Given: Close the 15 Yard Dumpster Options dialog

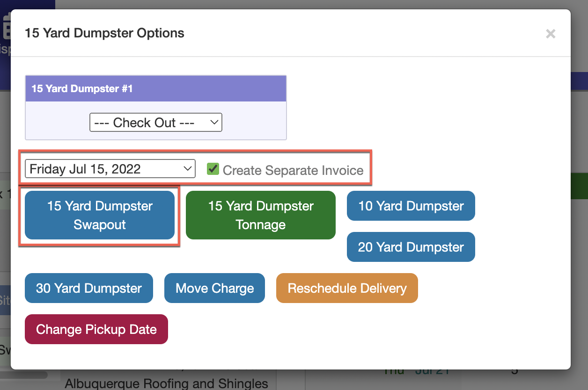Looking at the screenshot, I should tap(551, 34).
